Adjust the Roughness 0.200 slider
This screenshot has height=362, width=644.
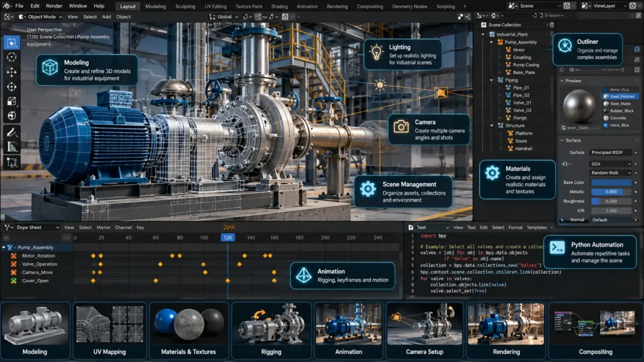click(x=611, y=201)
